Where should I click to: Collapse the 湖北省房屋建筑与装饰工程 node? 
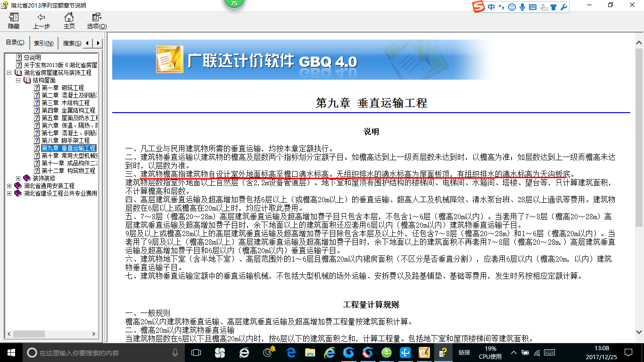[x=9, y=73]
